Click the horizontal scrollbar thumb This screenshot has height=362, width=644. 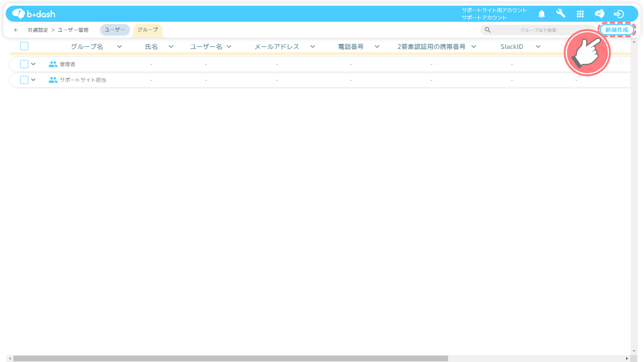[231, 358]
